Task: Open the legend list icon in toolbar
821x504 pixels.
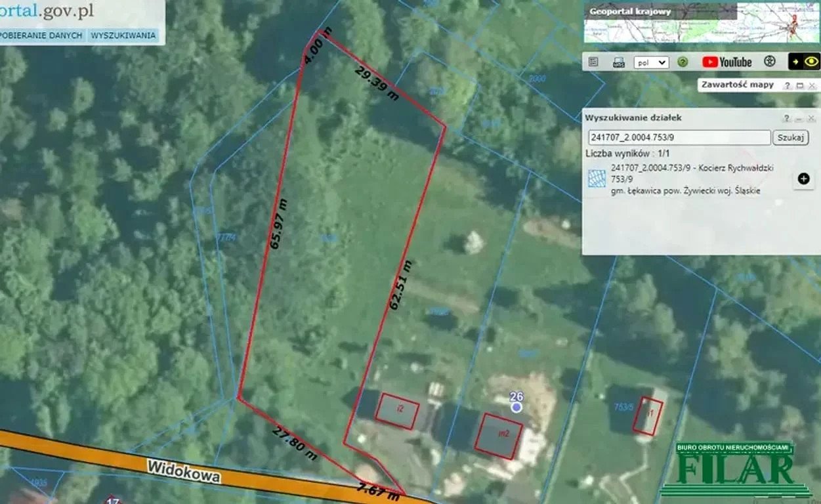Action: 593,62
